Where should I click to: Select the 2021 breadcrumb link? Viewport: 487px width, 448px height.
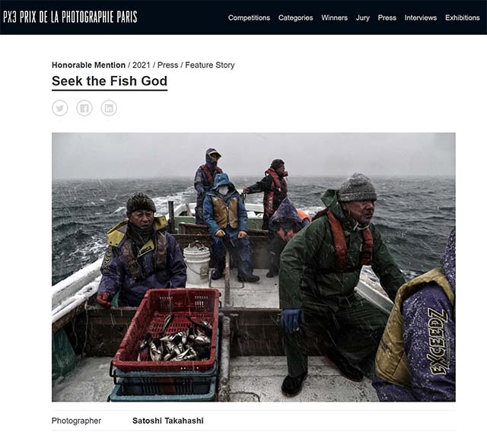pyautogui.click(x=142, y=65)
